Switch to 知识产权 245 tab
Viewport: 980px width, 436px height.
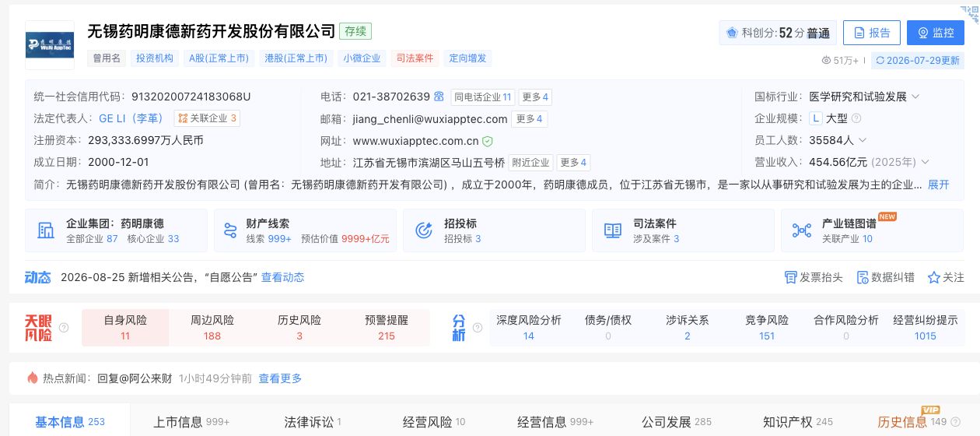[x=798, y=422]
